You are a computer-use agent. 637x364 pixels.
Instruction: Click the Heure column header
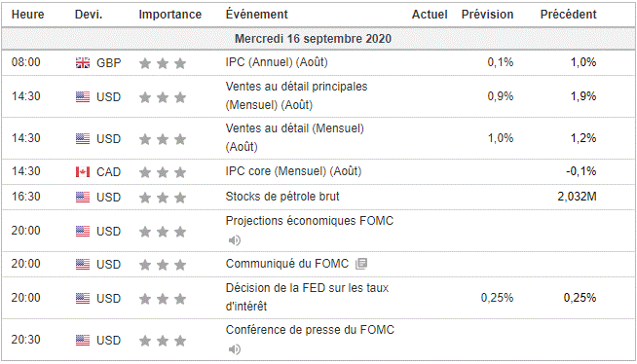point(27,15)
